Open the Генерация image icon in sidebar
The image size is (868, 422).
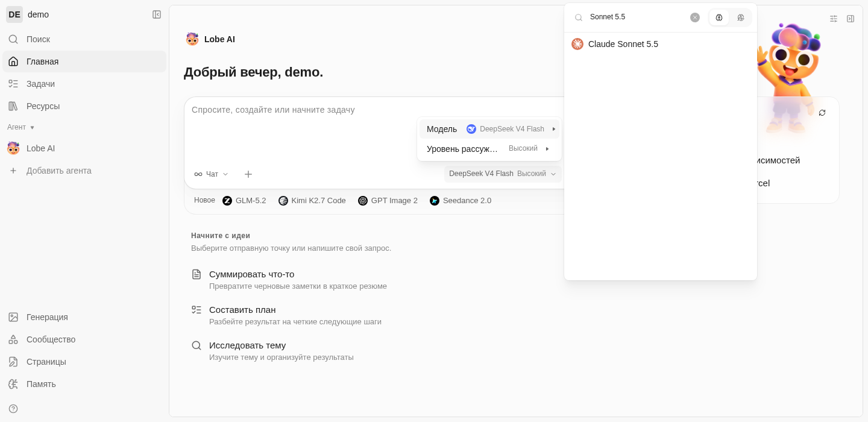(x=13, y=317)
